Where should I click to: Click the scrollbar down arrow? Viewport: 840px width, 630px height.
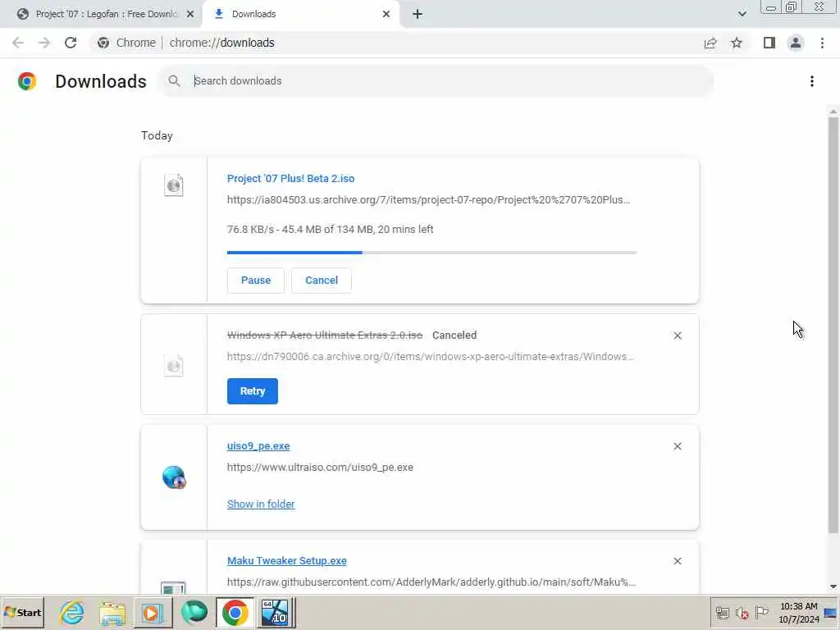coord(833,587)
